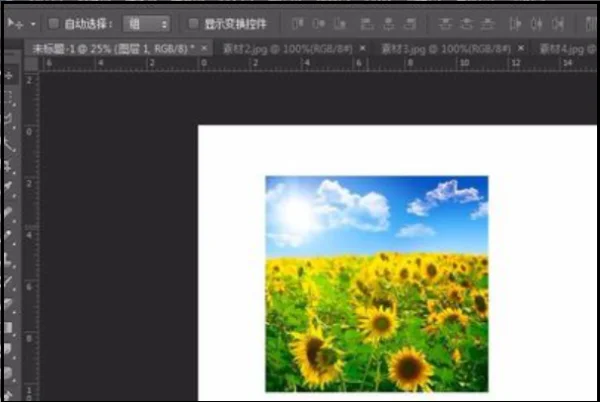Select the Eyedropper tool
The width and height of the screenshot is (600, 402).
point(9,189)
